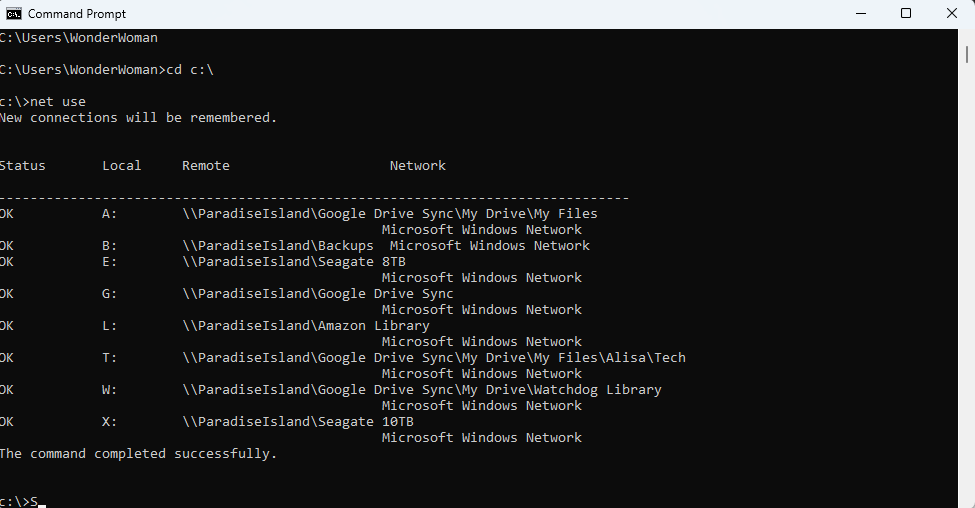
Task: Click the Status column header
Action: click(22, 165)
